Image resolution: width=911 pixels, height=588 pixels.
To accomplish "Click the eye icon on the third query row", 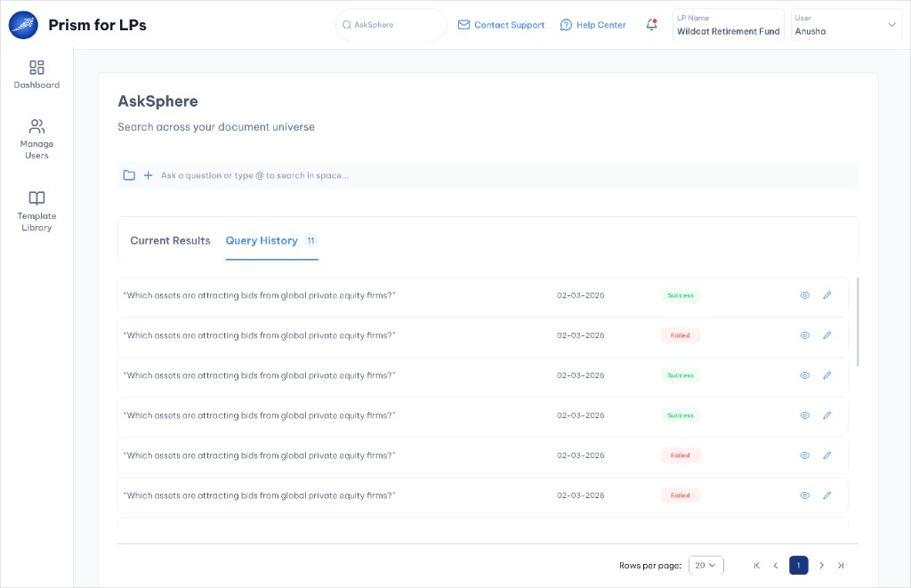I will click(804, 375).
